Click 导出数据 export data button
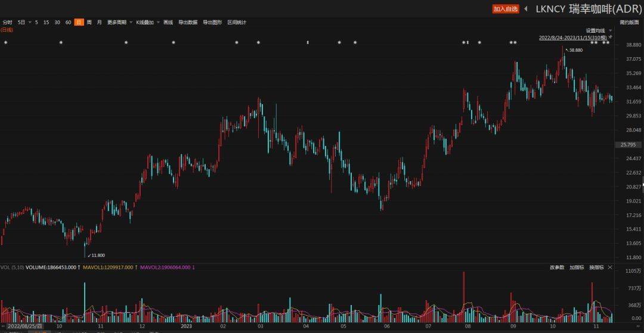This screenshot has height=333, width=644. click(188, 22)
